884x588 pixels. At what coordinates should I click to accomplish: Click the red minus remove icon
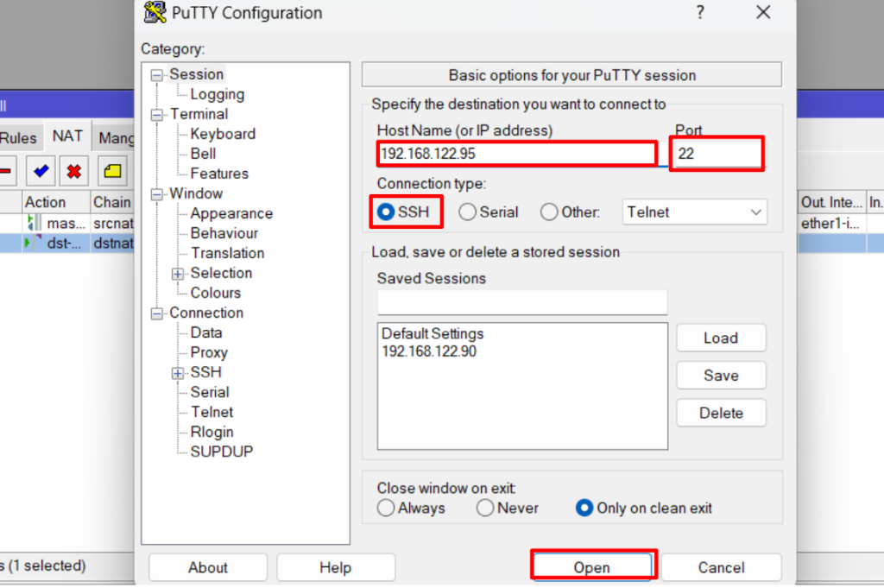coord(6,171)
